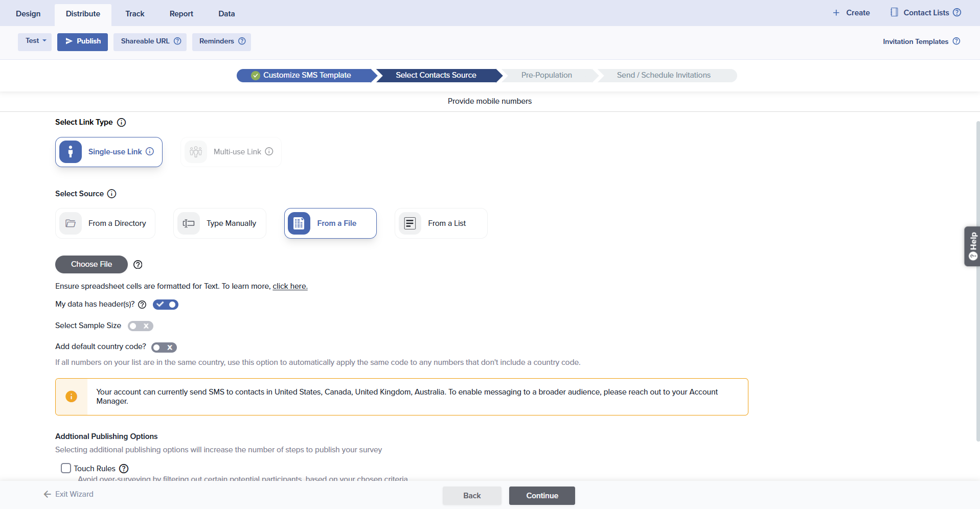980x509 pixels.
Task: Follow the 'click here' link
Action: click(290, 286)
